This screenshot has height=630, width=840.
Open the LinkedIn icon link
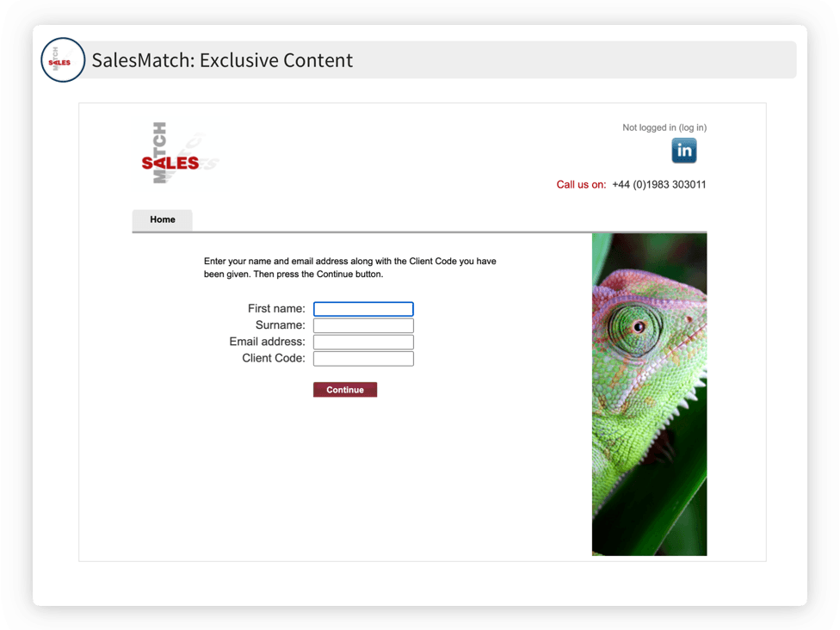click(684, 151)
